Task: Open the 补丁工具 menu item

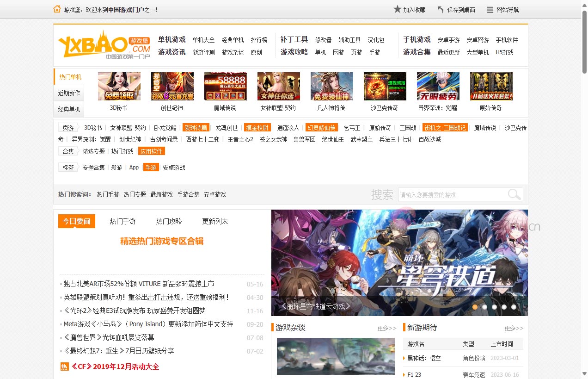Action: point(294,39)
